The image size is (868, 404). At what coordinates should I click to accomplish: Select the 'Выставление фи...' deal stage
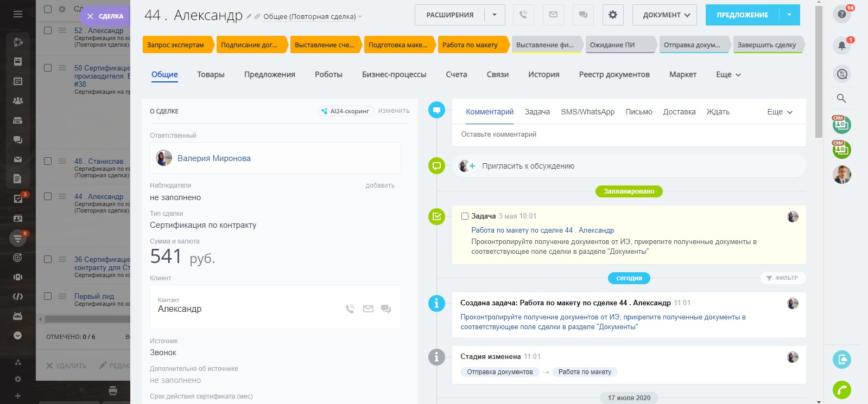[x=545, y=45]
